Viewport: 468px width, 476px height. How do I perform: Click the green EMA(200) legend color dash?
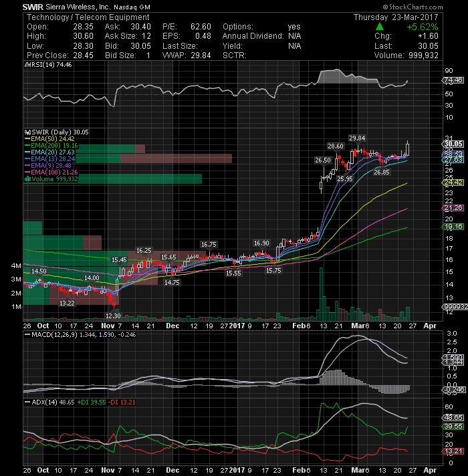click(27, 146)
